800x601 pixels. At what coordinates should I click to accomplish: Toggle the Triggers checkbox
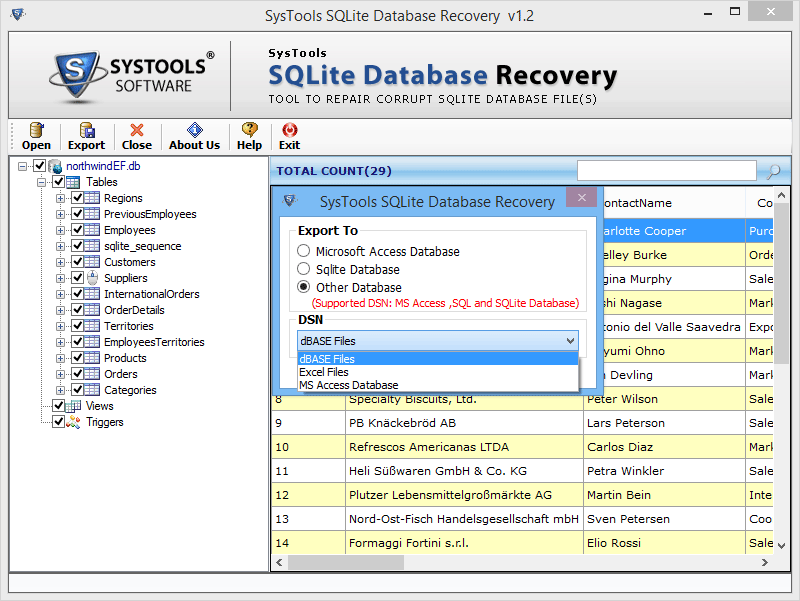pyautogui.click(x=59, y=421)
